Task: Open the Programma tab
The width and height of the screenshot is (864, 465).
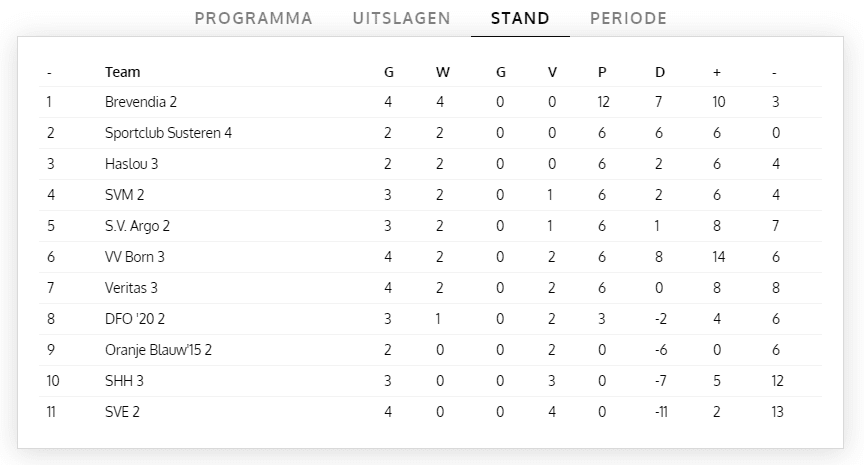Action: click(x=253, y=18)
